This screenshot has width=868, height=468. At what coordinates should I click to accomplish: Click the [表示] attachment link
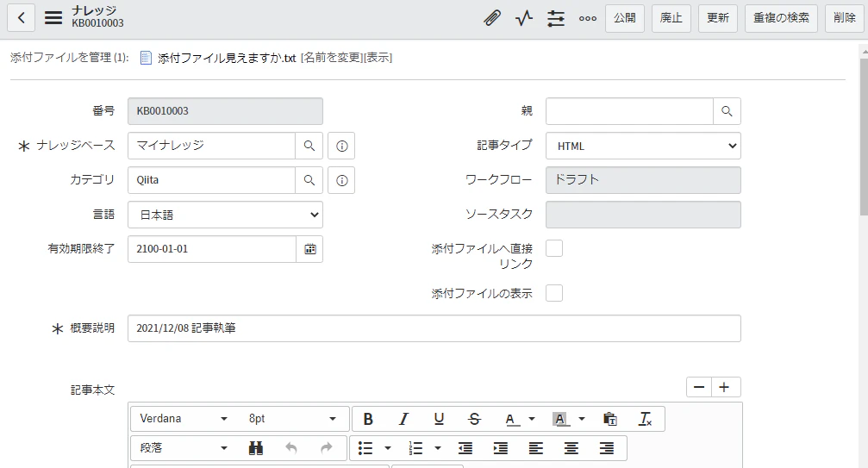tap(378, 58)
